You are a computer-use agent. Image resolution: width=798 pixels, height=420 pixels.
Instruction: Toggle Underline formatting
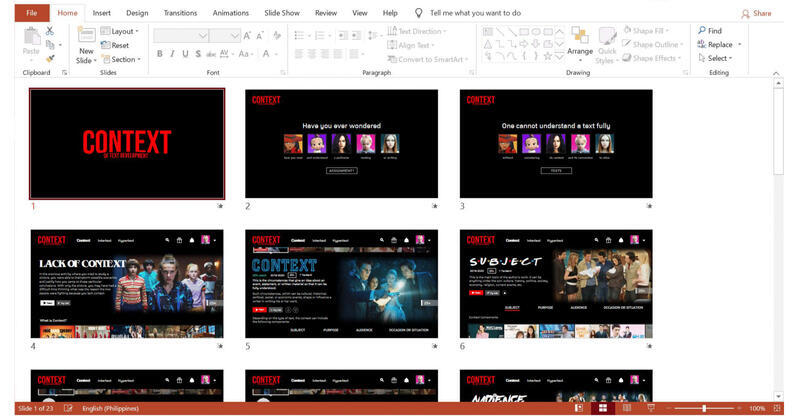pyautogui.click(x=185, y=54)
